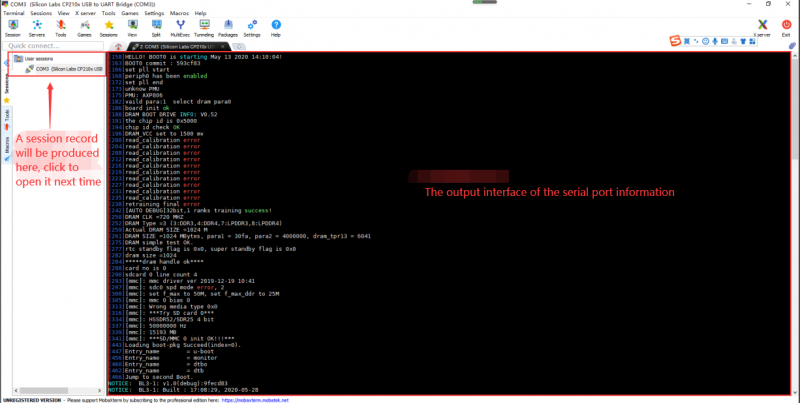Open the Tools toolbar icon

[x=60, y=27]
